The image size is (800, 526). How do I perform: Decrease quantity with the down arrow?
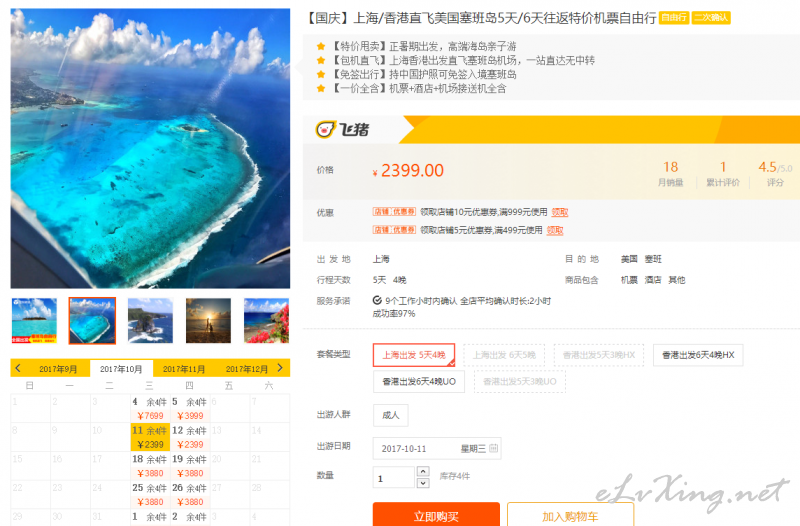[423, 483]
